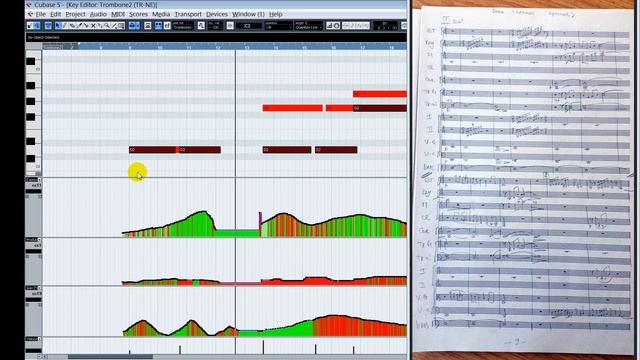Open the MIDI menu
The height and width of the screenshot is (360, 640).
[x=118, y=14]
